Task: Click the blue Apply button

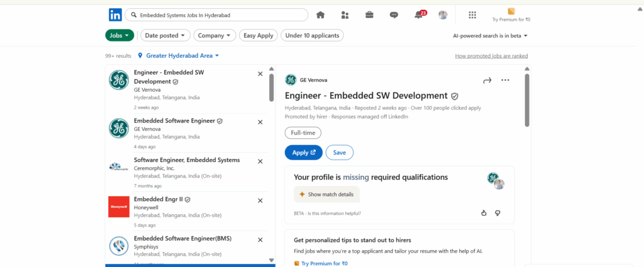Action: pyautogui.click(x=303, y=153)
